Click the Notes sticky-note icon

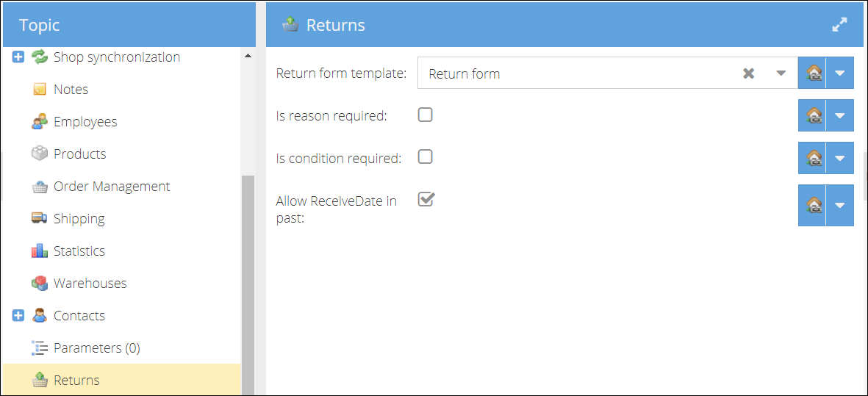coord(39,90)
